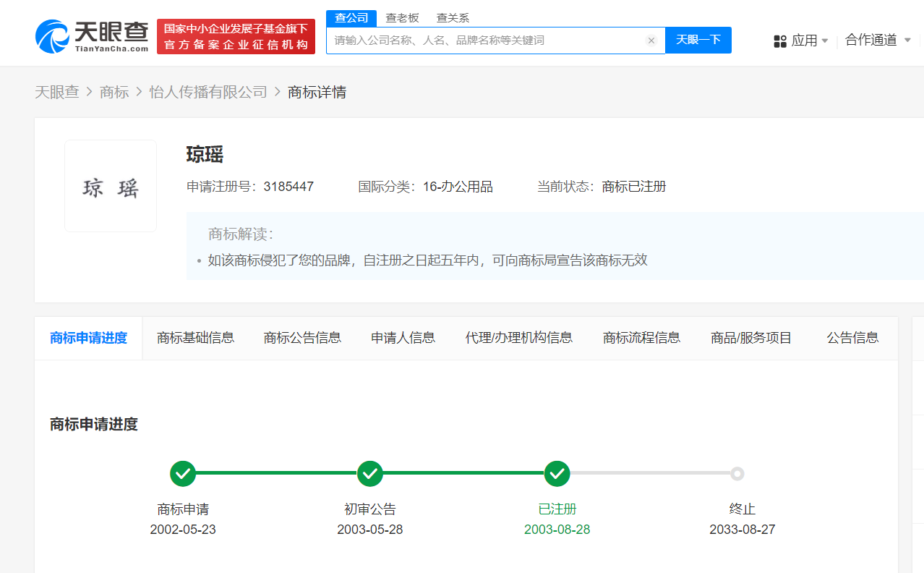Click the TianYanCha logo icon
Viewport: 924px width, 573px height.
point(54,36)
